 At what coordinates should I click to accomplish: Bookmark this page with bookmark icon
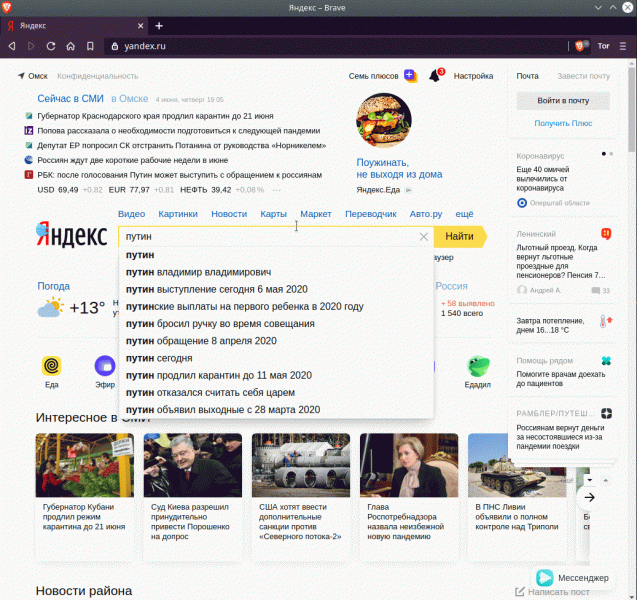tap(90, 46)
